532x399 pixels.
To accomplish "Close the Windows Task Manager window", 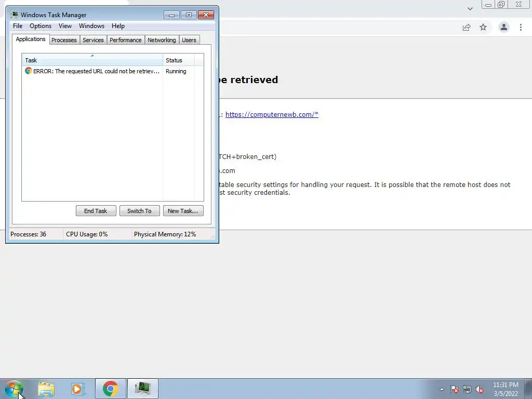I will [x=206, y=15].
